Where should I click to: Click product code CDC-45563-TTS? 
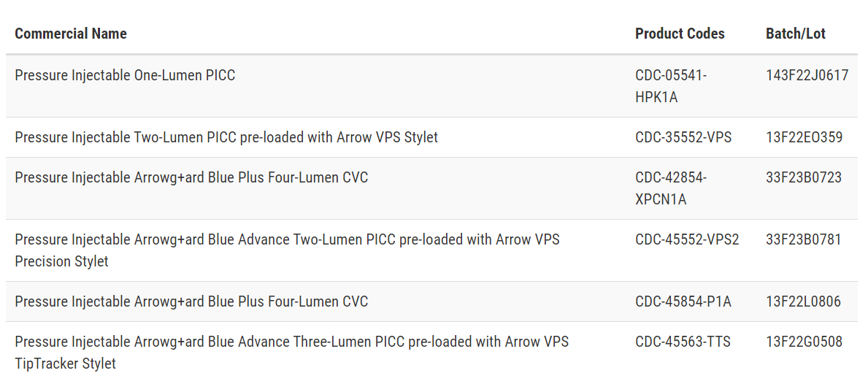pyautogui.click(x=683, y=342)
